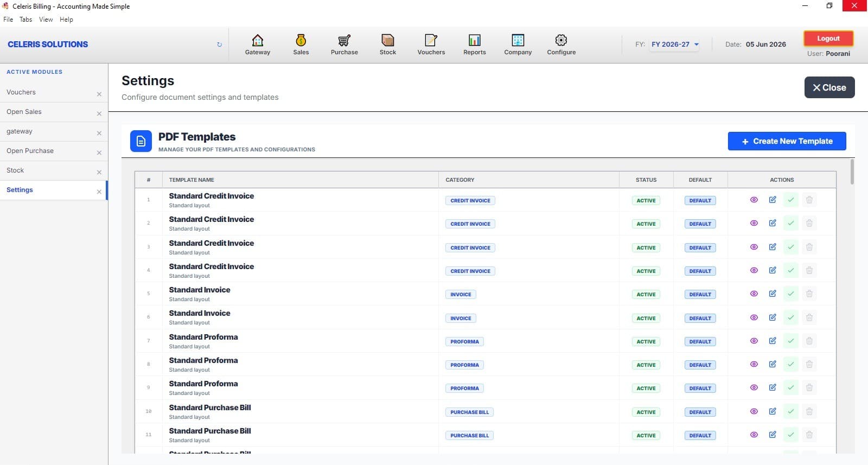Preview row 10 Purchase Bill eye icon
The height and width of the screenshot is (465, 868).
[754, 411]
